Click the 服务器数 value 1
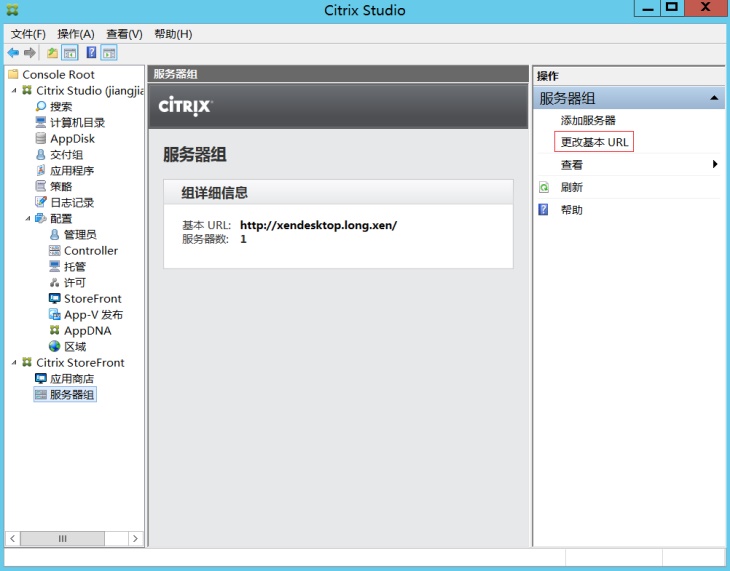The width and height of the screenshot is (730, 571). coord(243,239)
